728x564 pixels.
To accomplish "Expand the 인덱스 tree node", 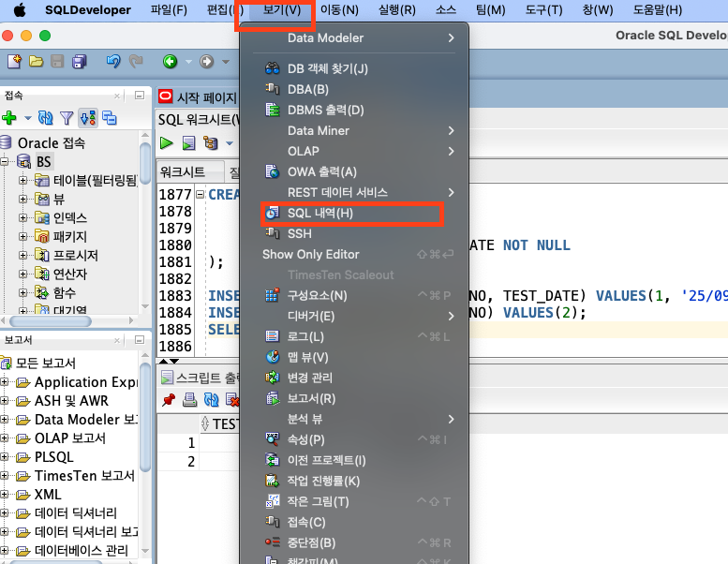I will click(22, 217).
